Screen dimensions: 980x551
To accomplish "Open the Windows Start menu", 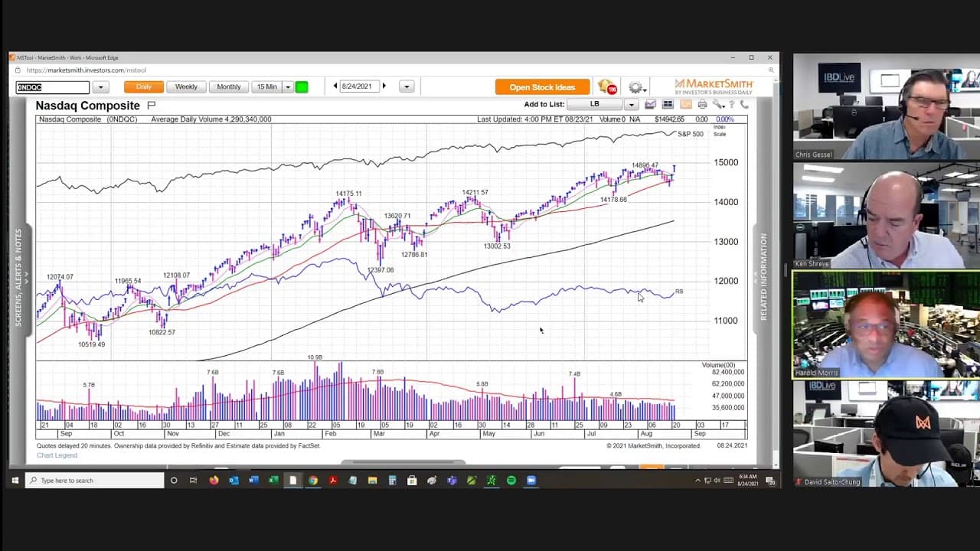I will pos(15,481).
